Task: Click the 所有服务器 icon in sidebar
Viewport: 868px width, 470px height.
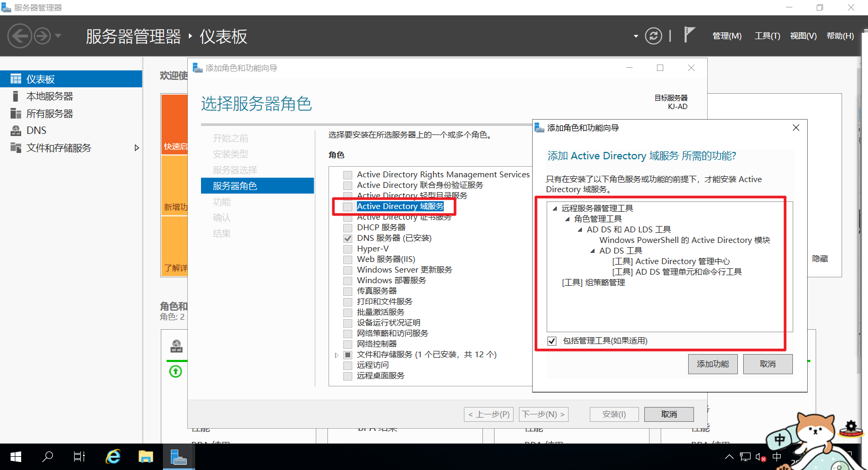Action: (x=16, y=114)
